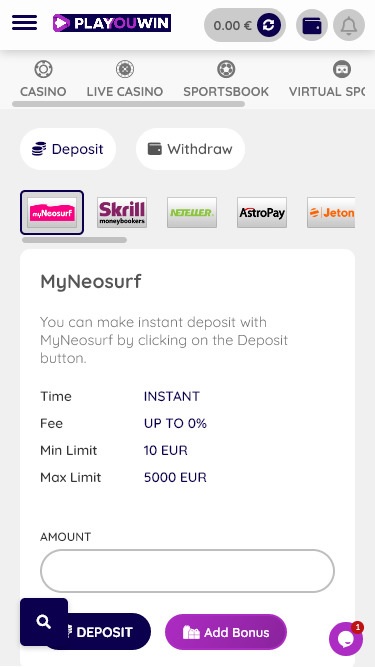Refresh the account balance
Image resolution: width=375 pixels, height=667 pixels.
tap(269, 26)
